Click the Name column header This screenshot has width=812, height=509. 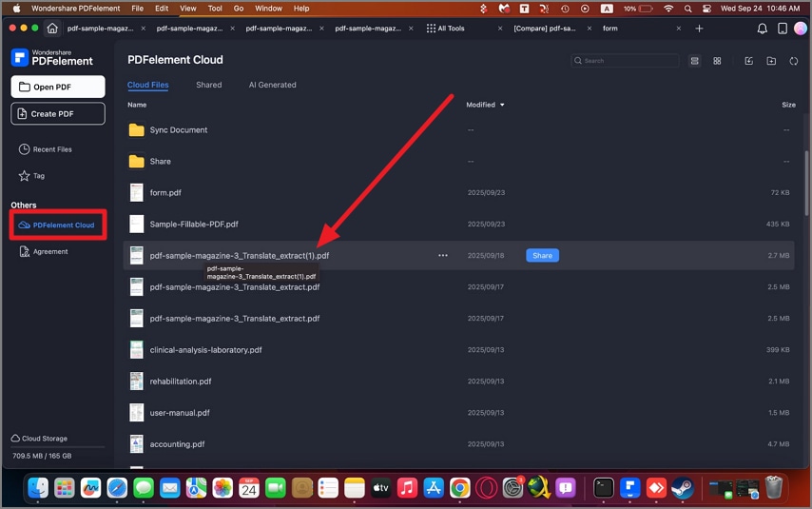point(137,105)
